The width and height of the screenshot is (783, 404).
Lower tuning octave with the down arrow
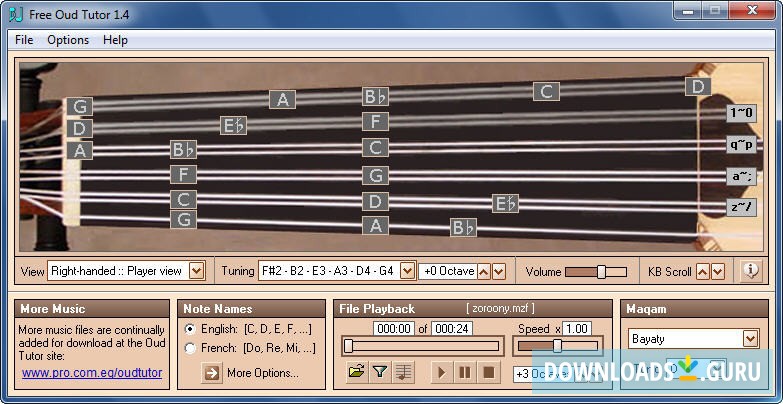point(499,272)
